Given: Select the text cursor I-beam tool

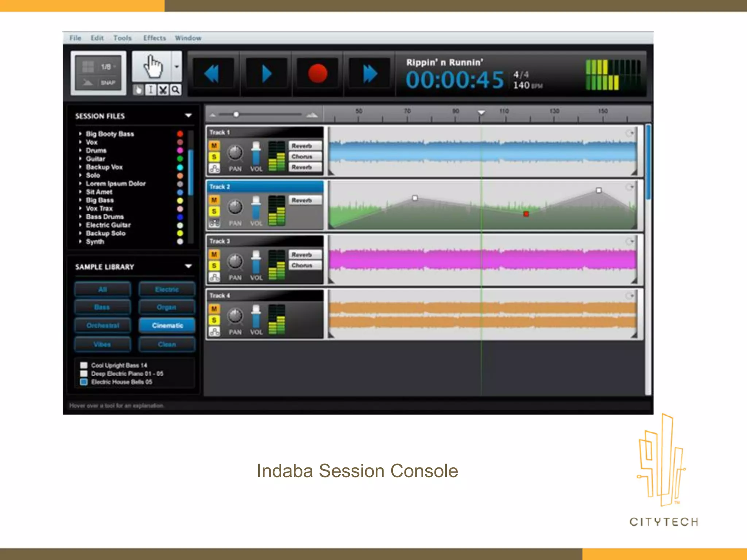Looking at the screenshot, I should (x=150, y=90).
